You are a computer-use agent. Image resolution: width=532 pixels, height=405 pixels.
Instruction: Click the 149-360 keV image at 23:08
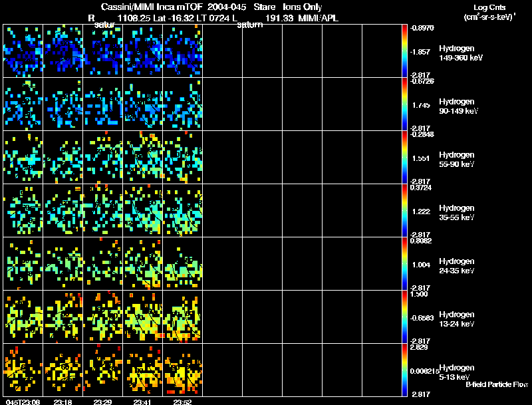23,51
